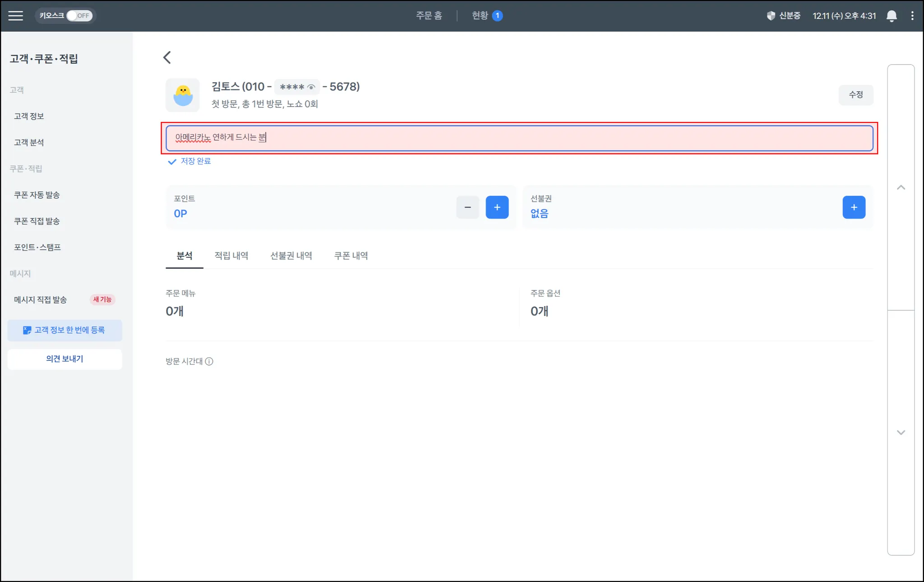Click the 의견 보내기 button
The height and width of the screenshot is (582, 924).
(65, 359)
